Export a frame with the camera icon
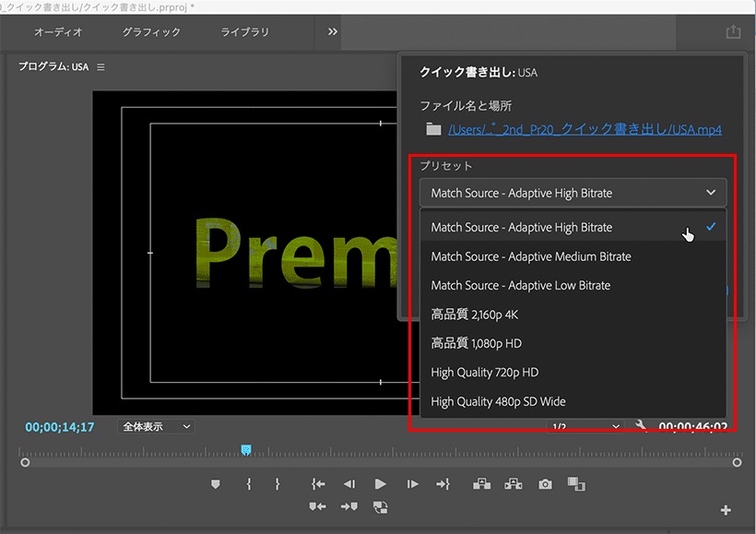Viewport: 756px width, 534px height. pyautogui.click(x=545, y=484)
